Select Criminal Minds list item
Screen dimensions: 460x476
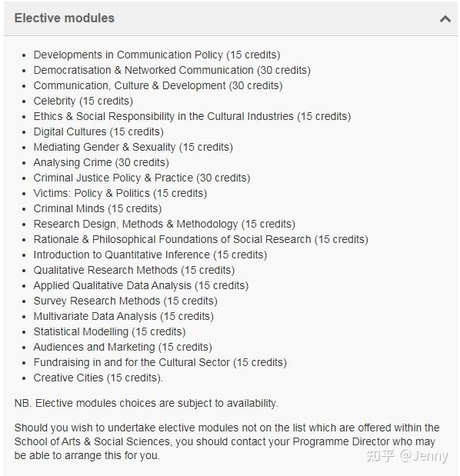(98, 209)
